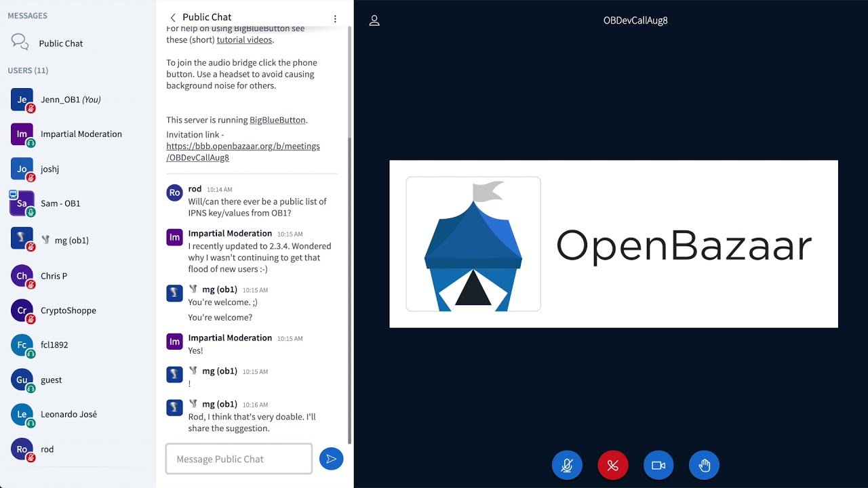
Task: Open chat options three-dot menu
Action: click(335, 18)
